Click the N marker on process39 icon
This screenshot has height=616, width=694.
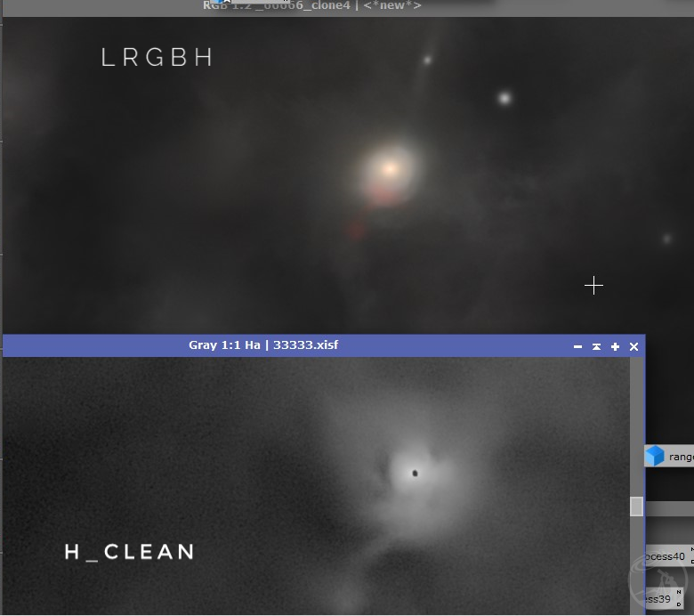[x=679, y=593]
